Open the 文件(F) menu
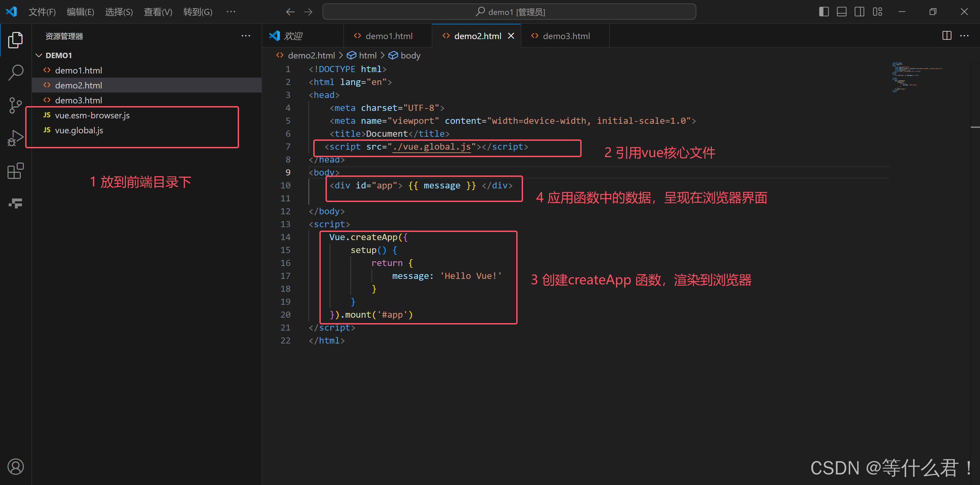Image resolution: width=980 pixels, height=485 pixels. (42, 12)
